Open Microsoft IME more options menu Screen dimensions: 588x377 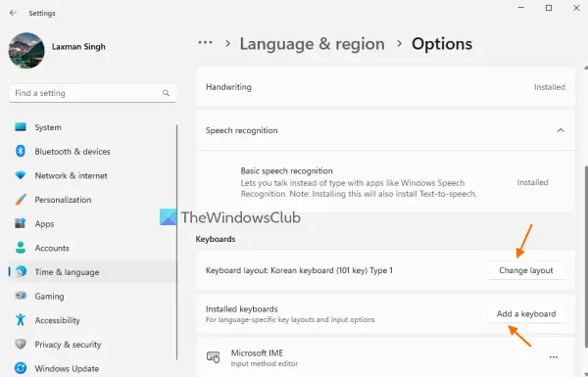point(554,357)
